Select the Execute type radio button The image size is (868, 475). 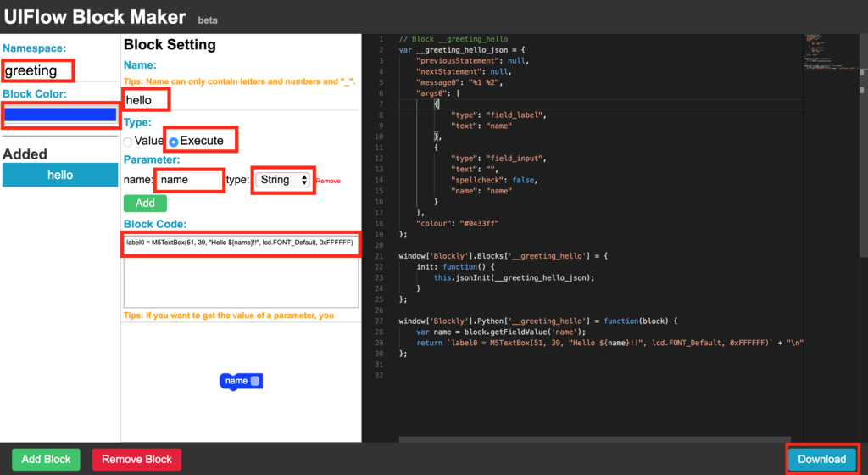pyautogui.click(x=173, y=142)
